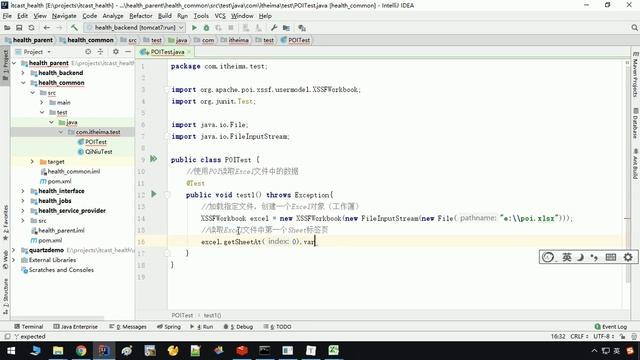Open the VCS menu
The width and height of the screenshot is (640, 360).
point(220,16)
